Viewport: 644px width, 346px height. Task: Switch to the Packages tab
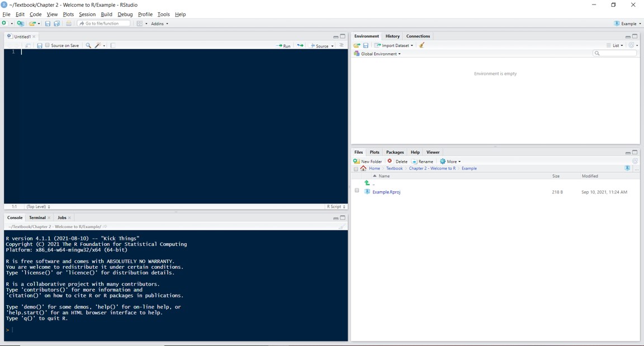pos(395,152)
